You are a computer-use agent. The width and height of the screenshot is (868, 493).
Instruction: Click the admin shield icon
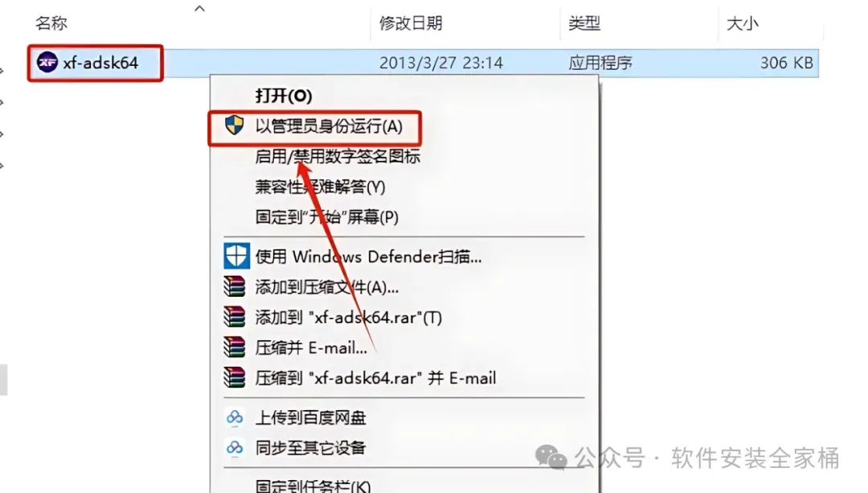click(234, 125)
